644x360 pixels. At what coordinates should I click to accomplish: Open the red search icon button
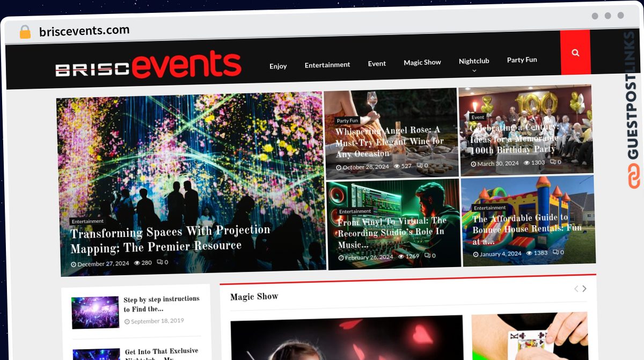575,52
